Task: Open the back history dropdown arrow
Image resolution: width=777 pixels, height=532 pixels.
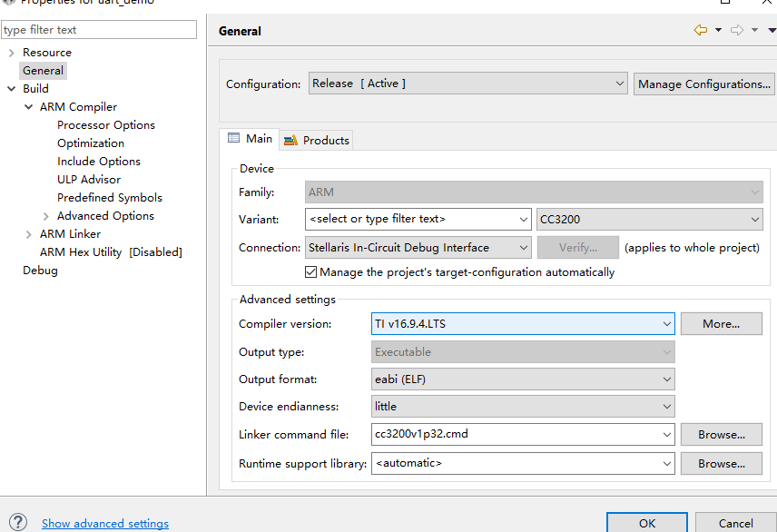Action: coord(718,30)
